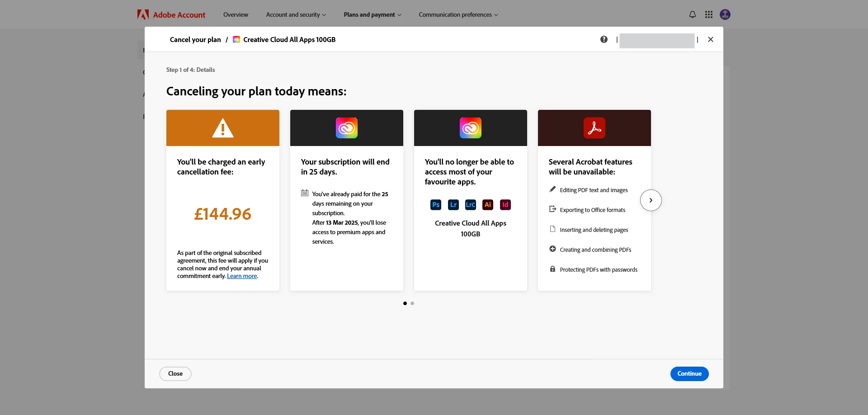
Task: Click the Photoshop app icon
Action: [x=436, y=205]
